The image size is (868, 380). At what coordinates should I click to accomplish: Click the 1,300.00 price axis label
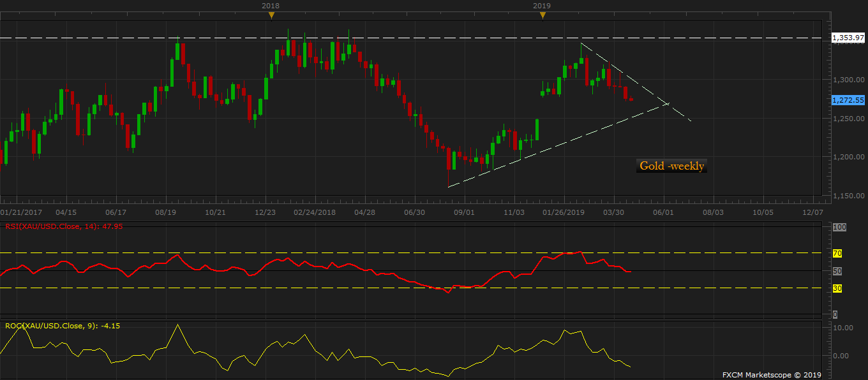point(848,80)
